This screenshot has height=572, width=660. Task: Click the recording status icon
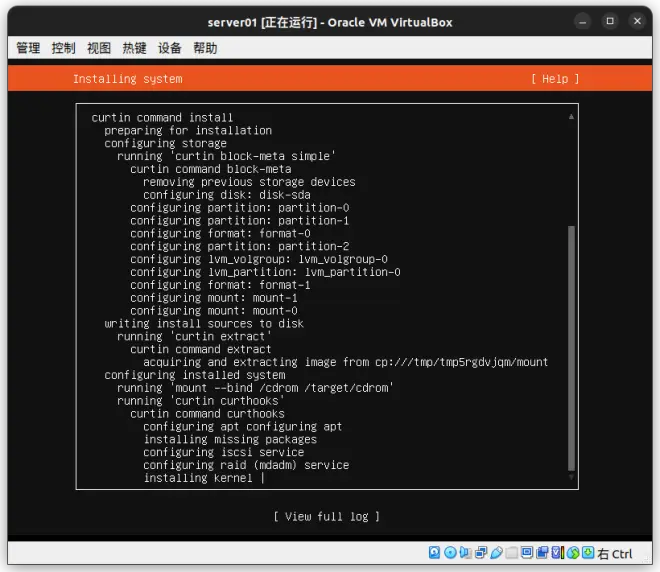(542, 553)
